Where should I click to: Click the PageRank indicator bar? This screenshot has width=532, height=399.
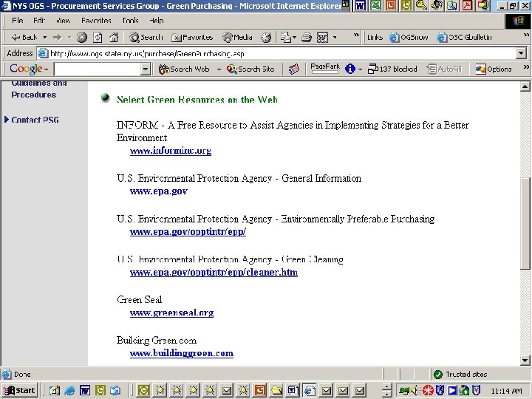[x=325, y=69]
